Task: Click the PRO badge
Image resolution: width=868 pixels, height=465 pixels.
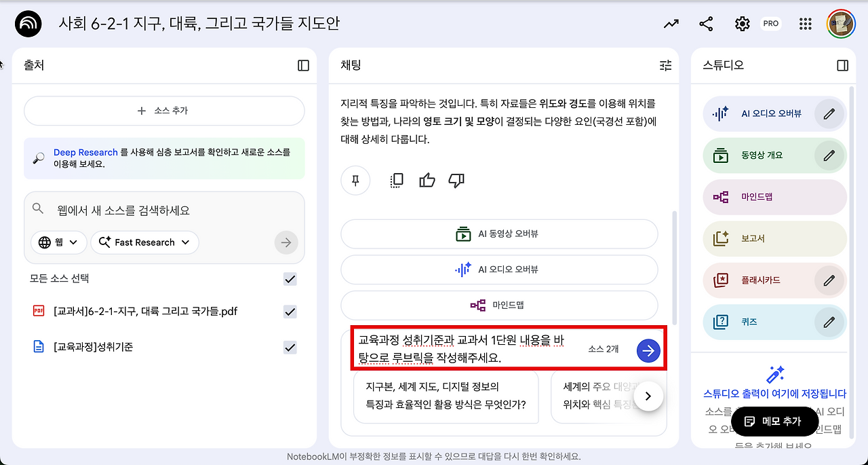Action: pyautogui.click(x=770, y=24)
